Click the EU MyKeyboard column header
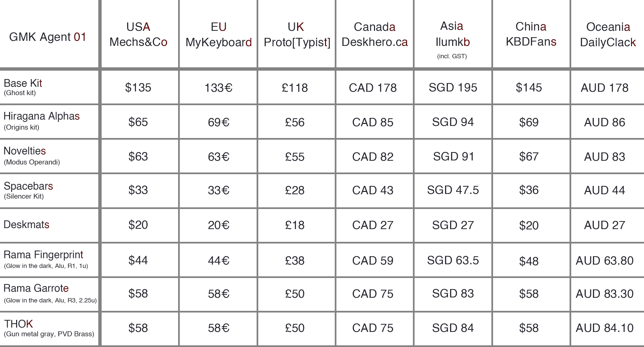 218,34
